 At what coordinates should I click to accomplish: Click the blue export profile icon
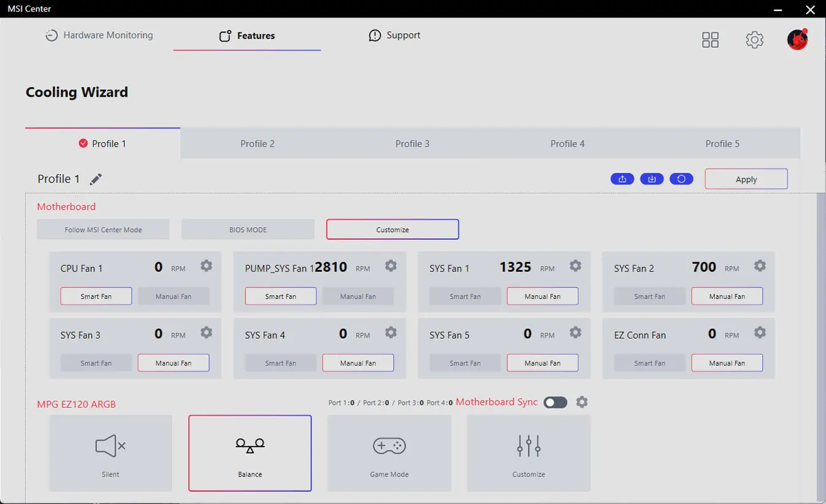tap(622, 179)
